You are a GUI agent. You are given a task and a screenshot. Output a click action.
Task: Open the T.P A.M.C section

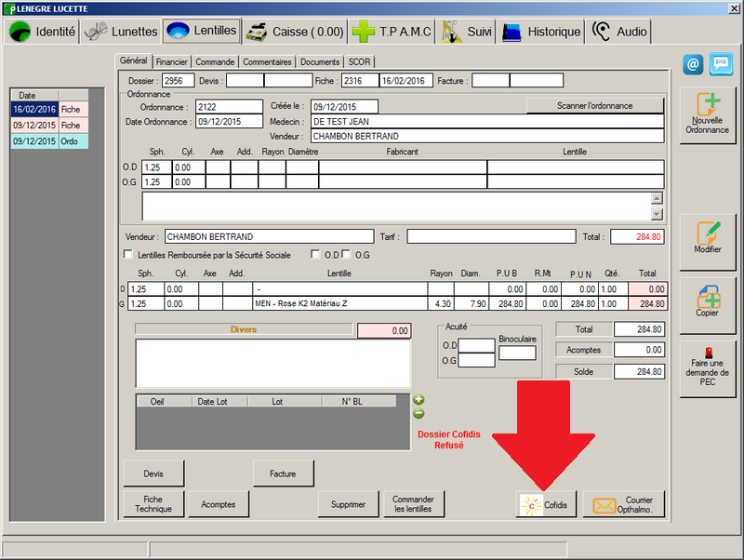point(392,32)
